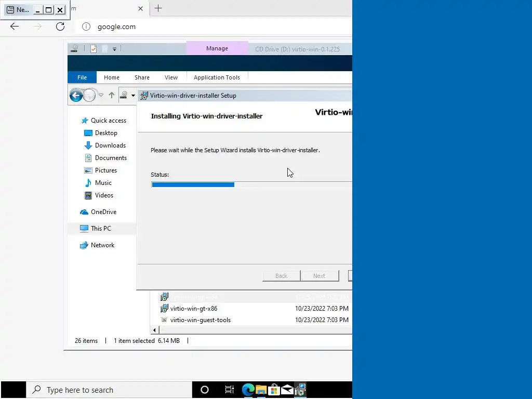Expand the address bar drive dropdown

(x=133, y=96)
